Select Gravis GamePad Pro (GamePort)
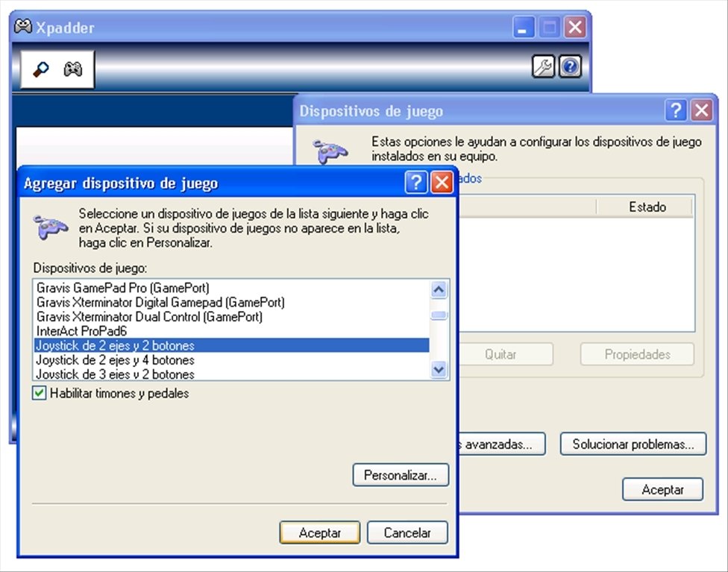The width and height of the screenshot is (728, 572). pos(231,288)
